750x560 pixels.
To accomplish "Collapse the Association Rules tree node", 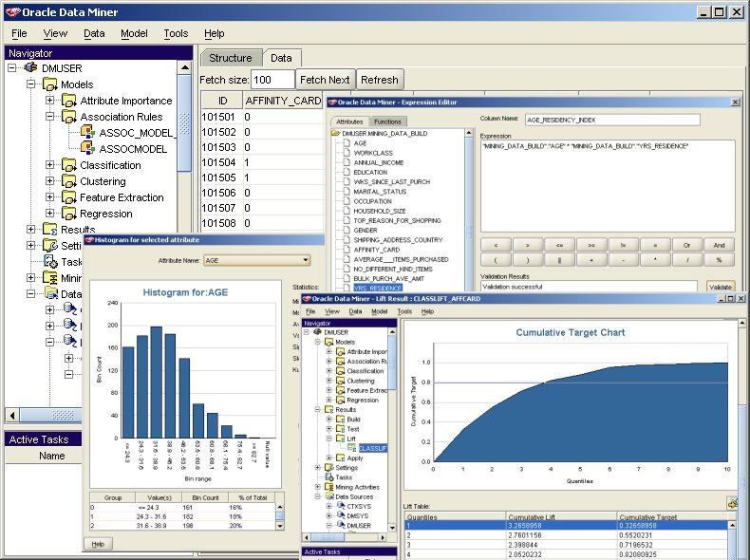I will [50, 117].
